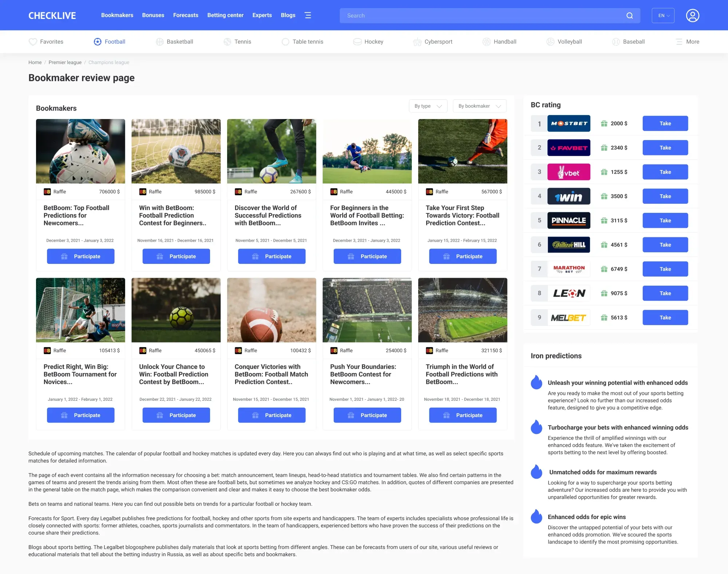
Task: Open the Betting center menu item
Action: coord(225,15)
